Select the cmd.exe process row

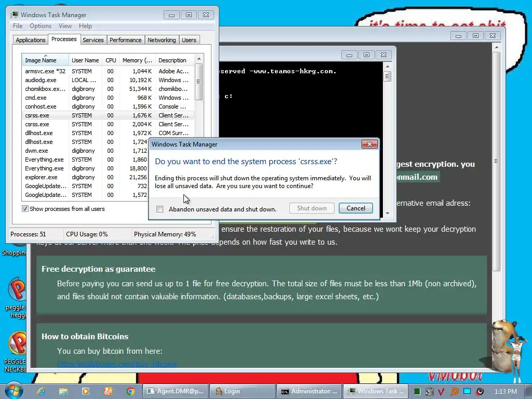pyautogui.click(x=108, y=98)
